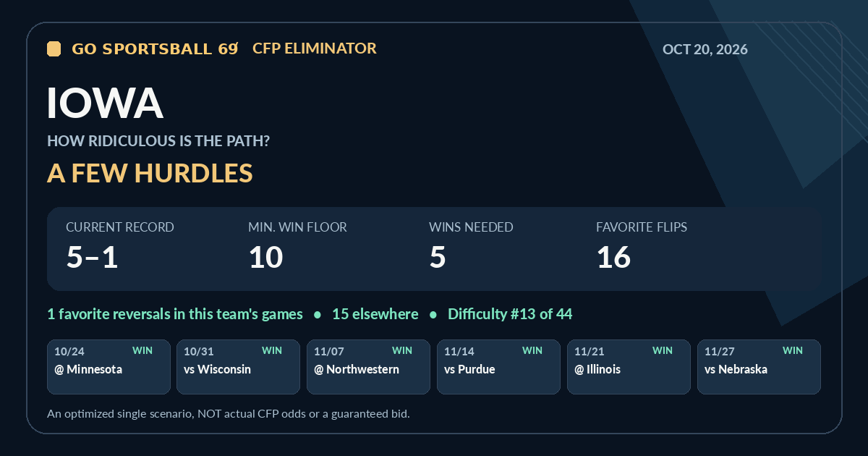Click the Wins Needed stat of 5
This screenshot has height=456, width=868.
[471, 246]
